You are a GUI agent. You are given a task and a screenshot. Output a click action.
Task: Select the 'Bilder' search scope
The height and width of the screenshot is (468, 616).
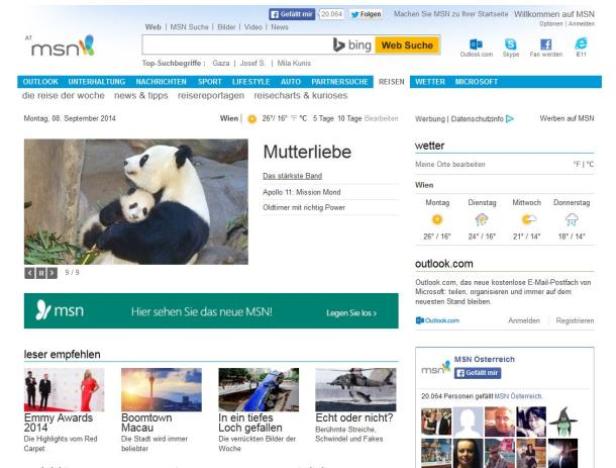tap(226, 27)
